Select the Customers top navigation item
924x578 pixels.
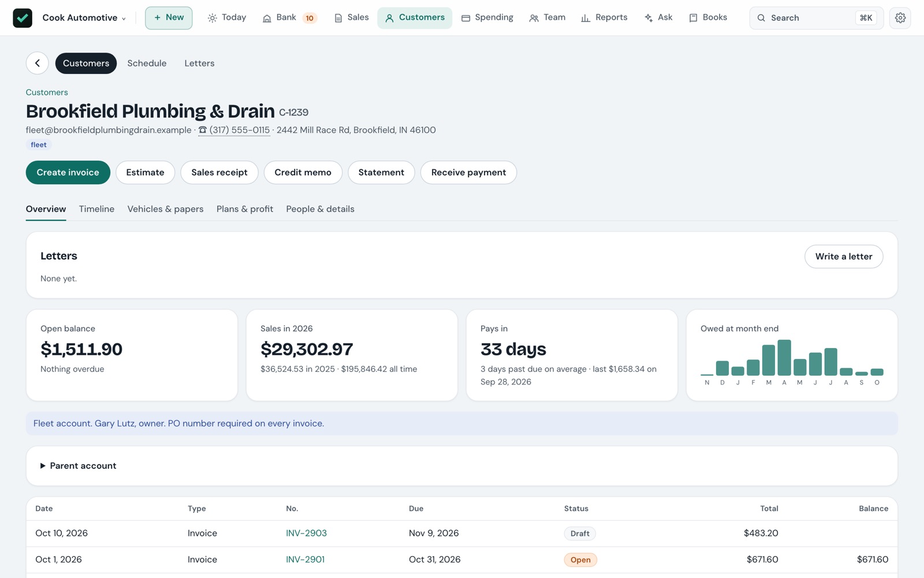click(x=415, y=18)
